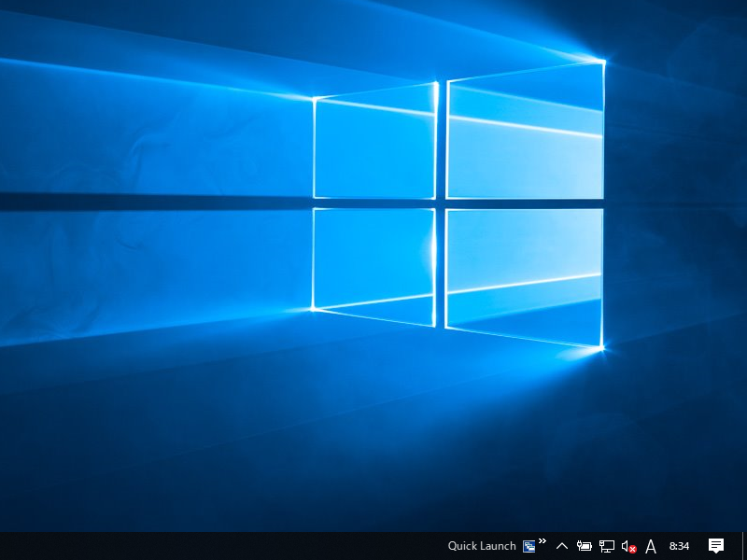Expand the Quick Launch overflow chevron

coord(543,540)
